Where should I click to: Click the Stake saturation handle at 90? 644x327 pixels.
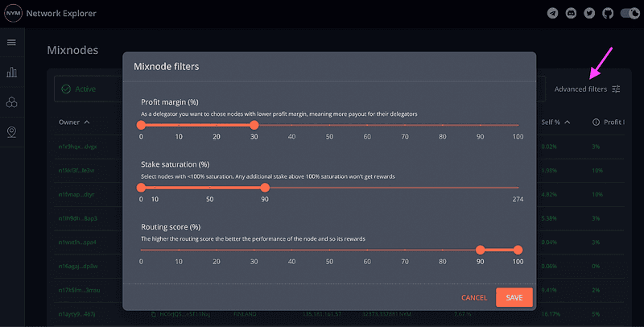[x=265, y=188]
